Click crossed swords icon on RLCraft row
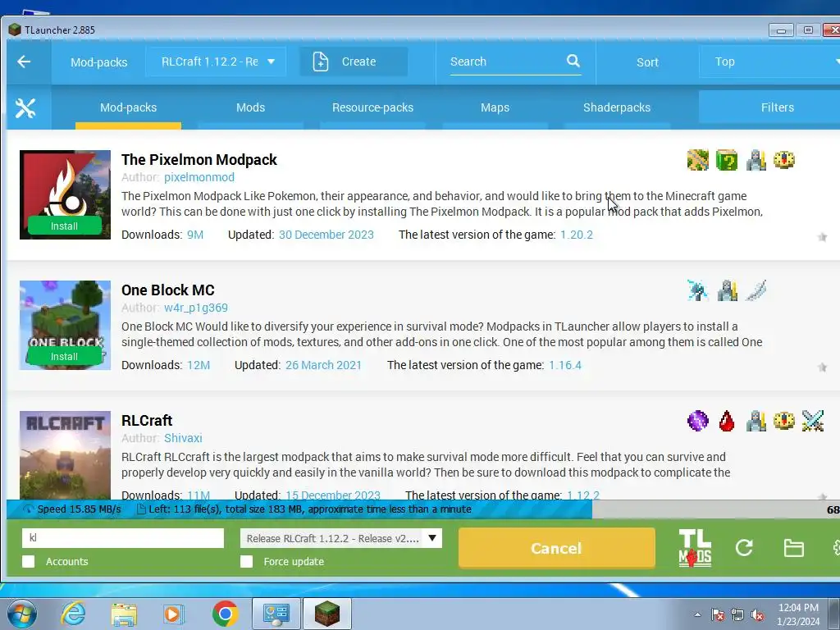 pos(813,421)
